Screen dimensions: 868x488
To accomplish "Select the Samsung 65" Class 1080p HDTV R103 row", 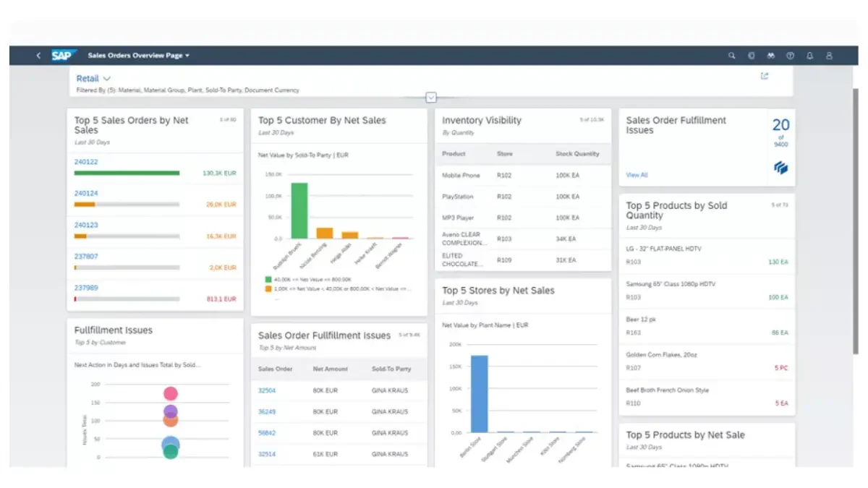I will click(707, 291).
